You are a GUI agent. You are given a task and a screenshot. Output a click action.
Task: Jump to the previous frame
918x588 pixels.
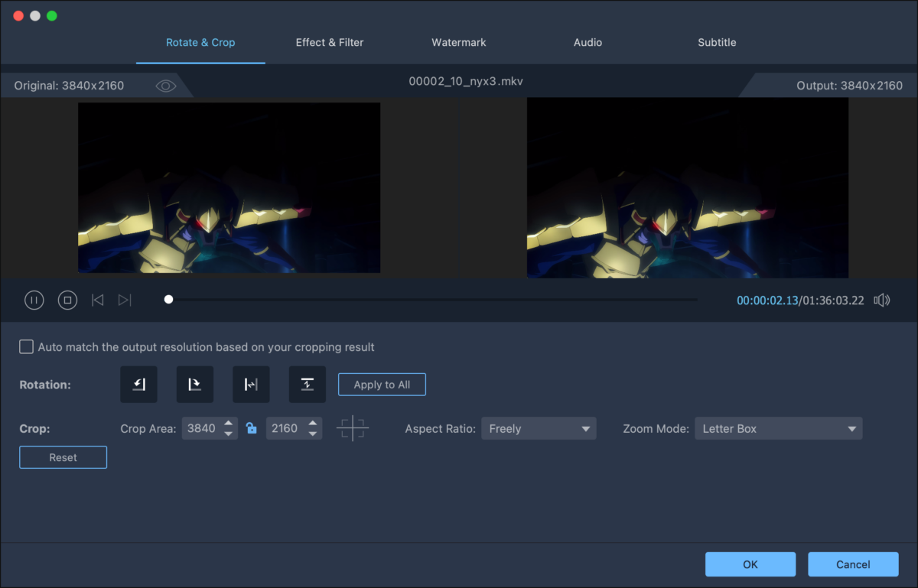[x=97, y=300]
